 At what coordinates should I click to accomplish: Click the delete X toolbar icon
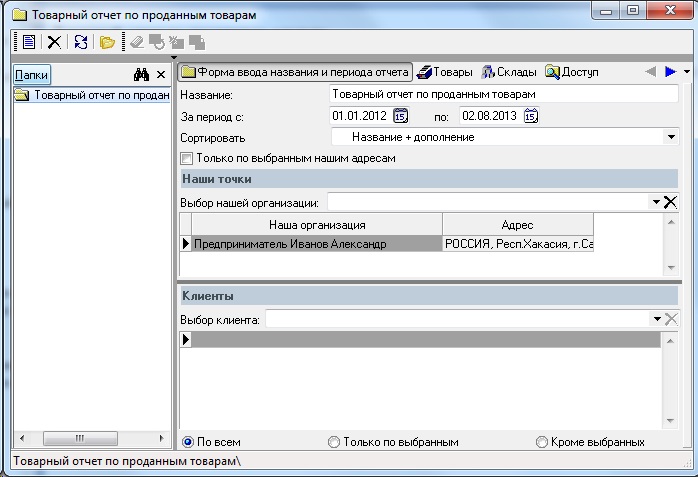click(x=54, y=42)
